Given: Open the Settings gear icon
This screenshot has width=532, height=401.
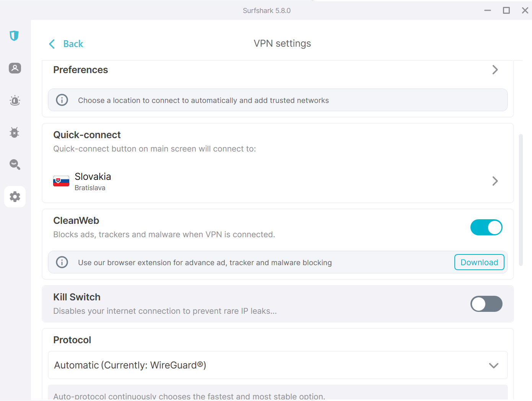Looking at the screenshot, I should [15, 197].
